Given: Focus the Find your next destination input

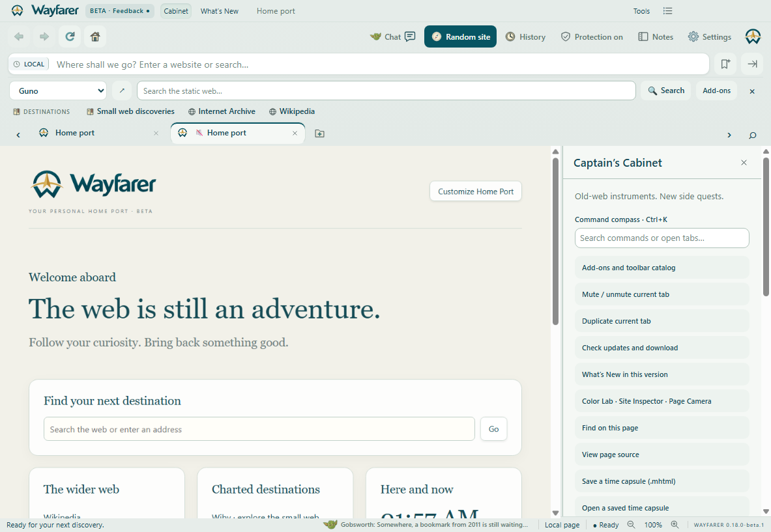Looking at the screenshot, I should point(259,429).
